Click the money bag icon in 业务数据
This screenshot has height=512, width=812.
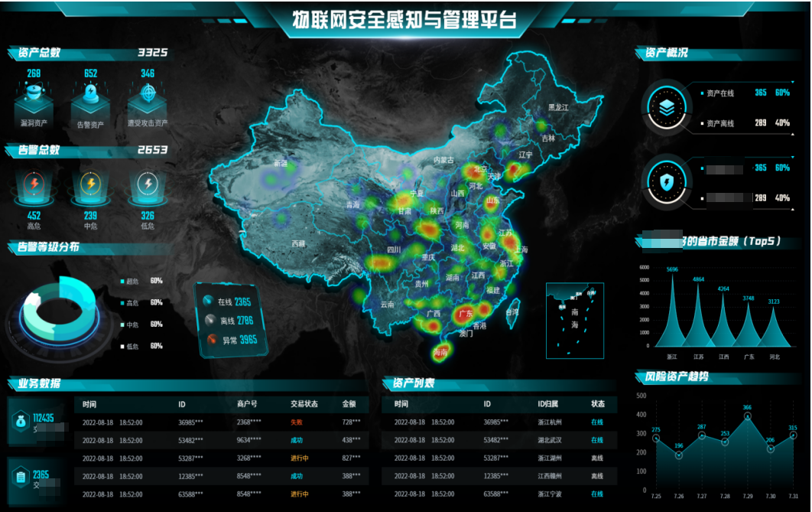coord(20,419)
